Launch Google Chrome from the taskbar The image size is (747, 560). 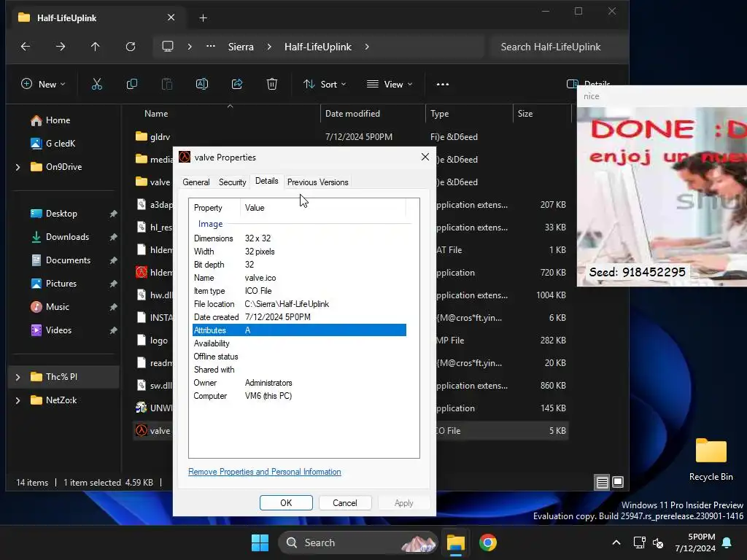[x=488, y=542]
